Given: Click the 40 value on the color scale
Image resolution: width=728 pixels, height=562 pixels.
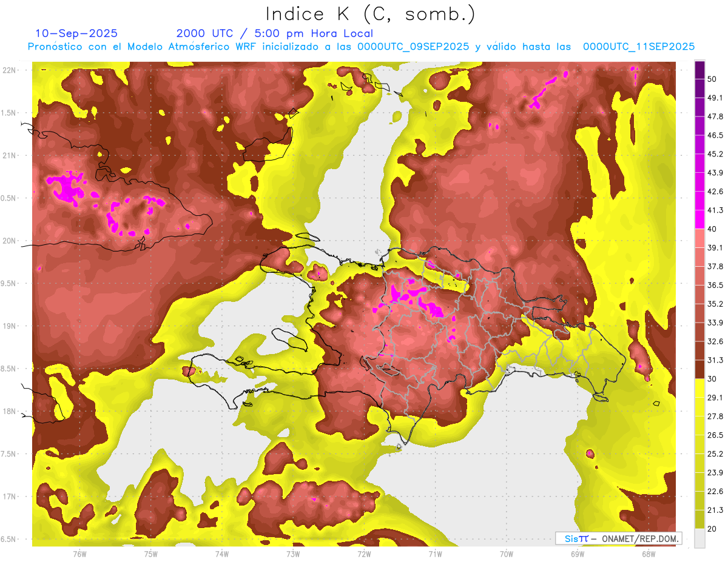Looking at the screenshot, I should tap(713, 229).
